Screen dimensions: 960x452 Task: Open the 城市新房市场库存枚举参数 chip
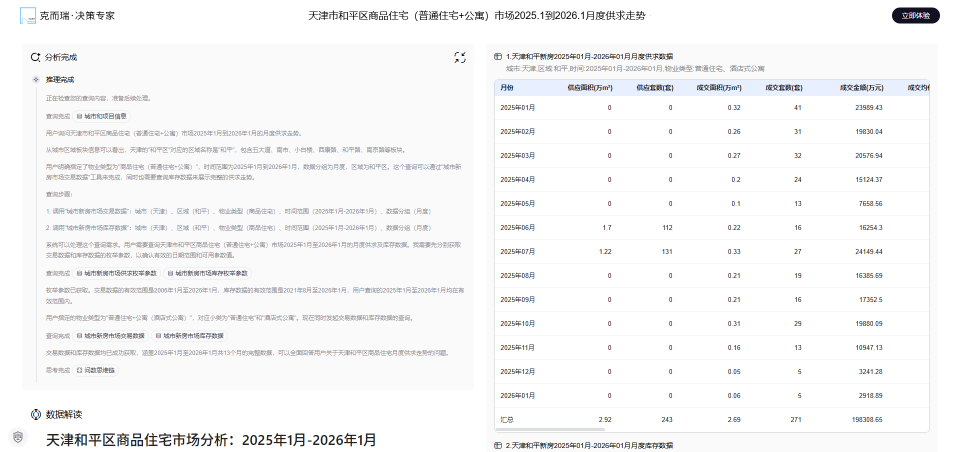click(207, 274)
